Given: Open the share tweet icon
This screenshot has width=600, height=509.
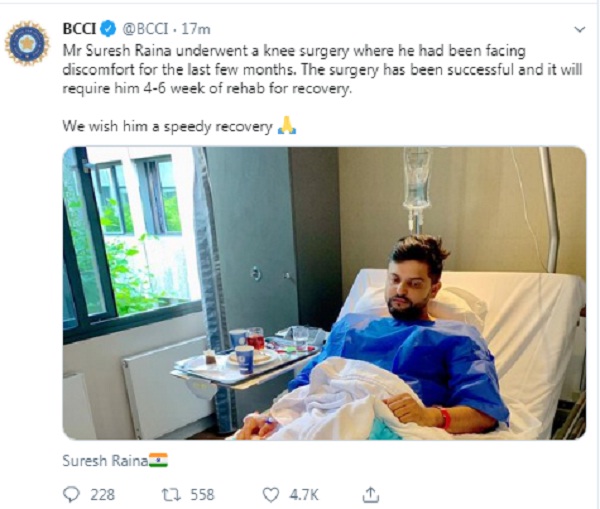Looking at the screenshot, I should tap(370, 493).
